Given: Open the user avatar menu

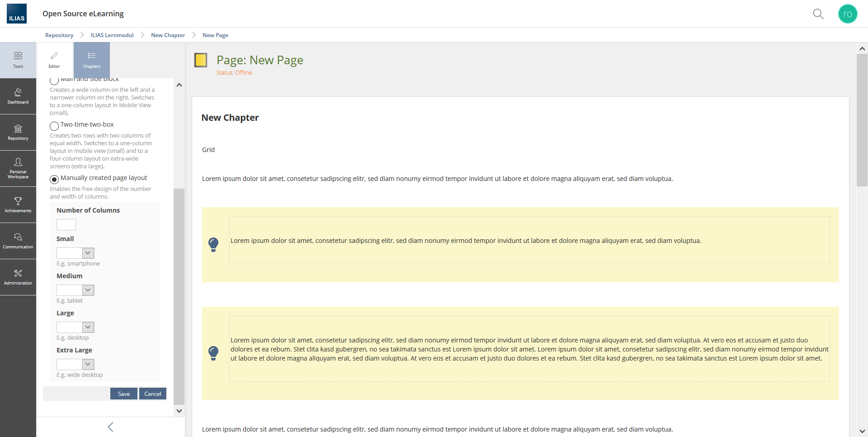Looking at the screenshot, I should tap(847, 14).
